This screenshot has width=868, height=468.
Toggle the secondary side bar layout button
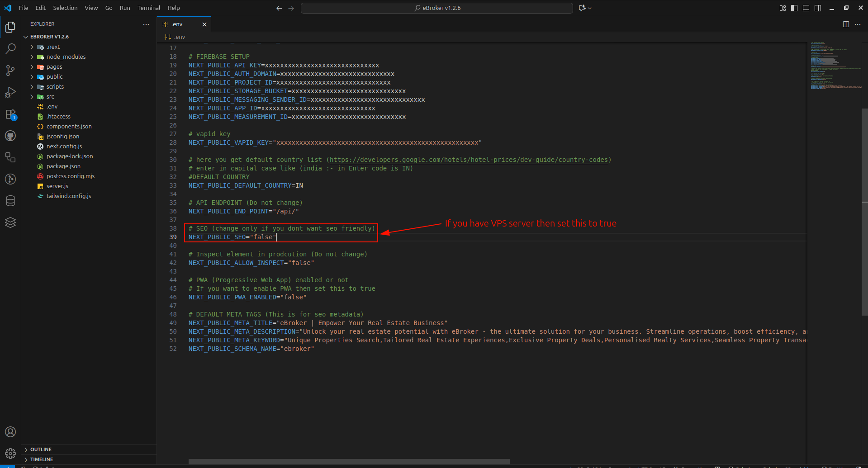click(818, 8)
